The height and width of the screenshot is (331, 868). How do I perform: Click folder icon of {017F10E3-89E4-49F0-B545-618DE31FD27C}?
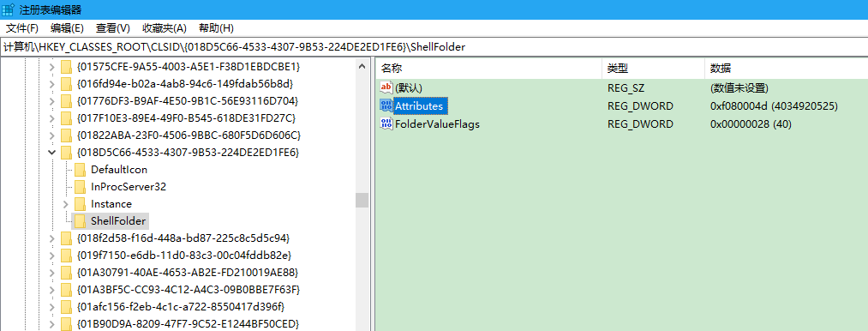(67, 118)
